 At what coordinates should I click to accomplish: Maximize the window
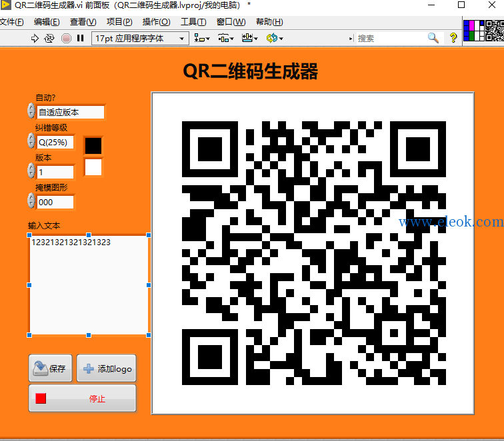click(461, 5)
